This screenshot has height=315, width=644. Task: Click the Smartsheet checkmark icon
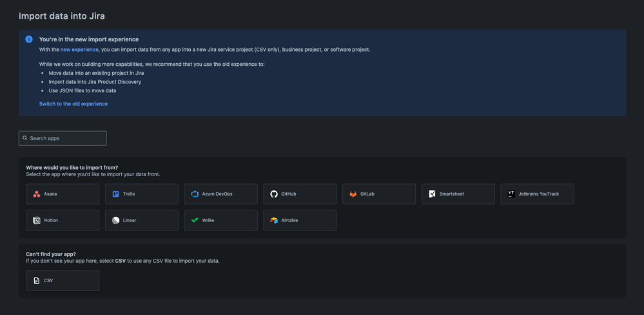coord(432,194)
